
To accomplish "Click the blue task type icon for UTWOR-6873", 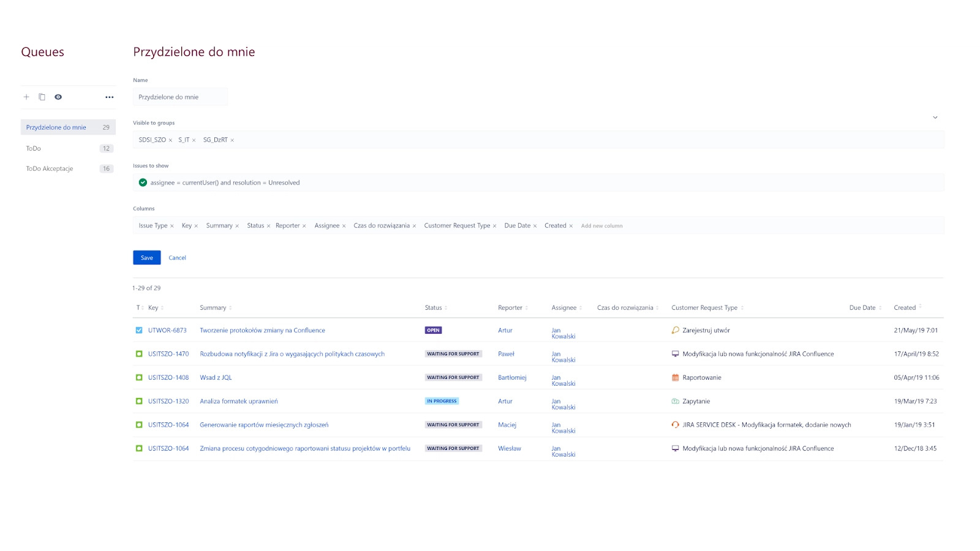I will point(139,330).
